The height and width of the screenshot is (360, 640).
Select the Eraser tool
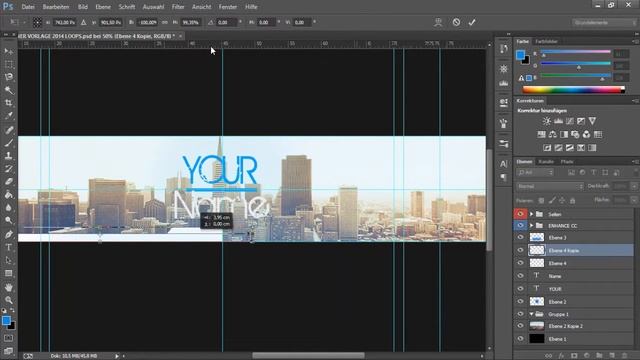(9, 182)
